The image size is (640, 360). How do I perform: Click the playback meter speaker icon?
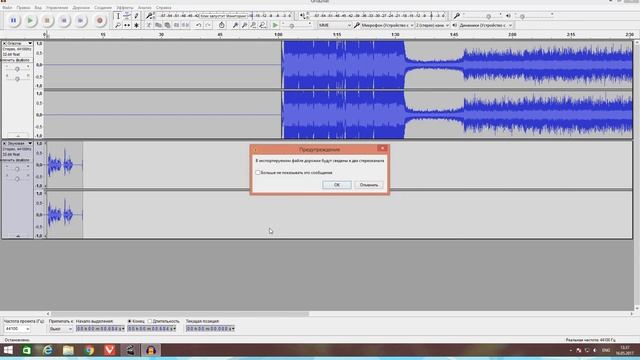coord(302,16)
